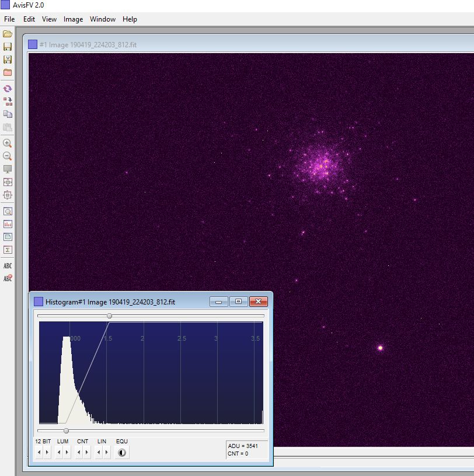Click the right arrow under LIN
The width and height of the screenshot is (474, 476).
pos(107,452)
